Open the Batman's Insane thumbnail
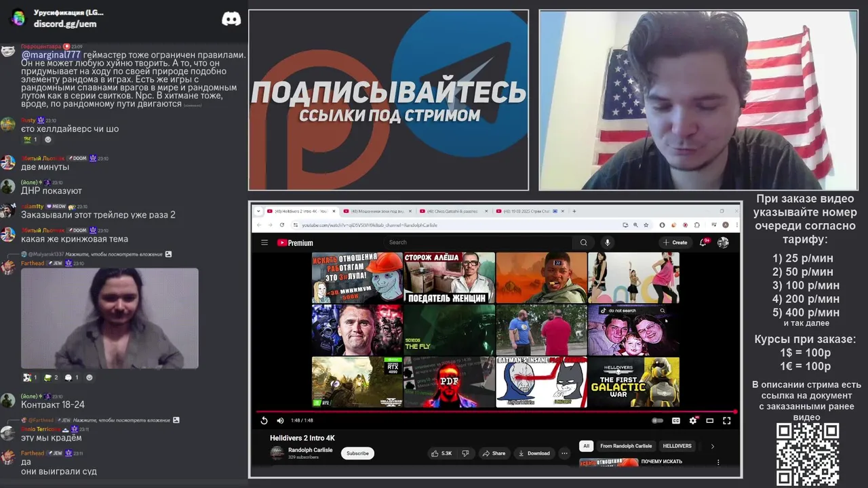The image size is (868, 488). pyautogui.click(x=541, y=382)
